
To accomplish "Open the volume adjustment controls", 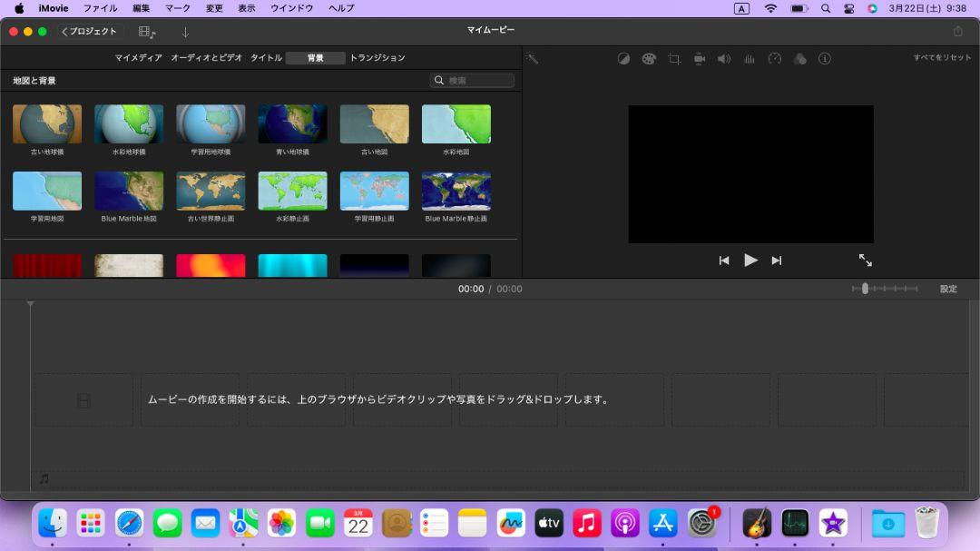I will tap(724, 59).
